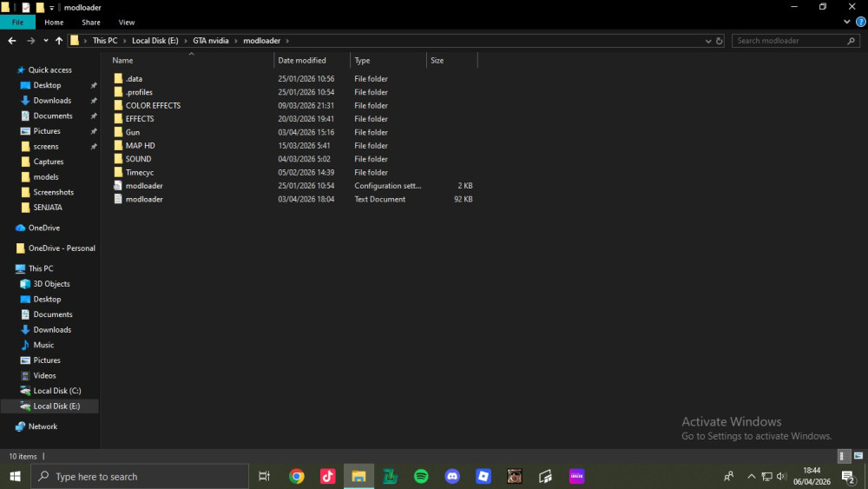The height and width of the screenshot is (489, 868).
Task: Sort files by Name column
Action: click(122, 60)
